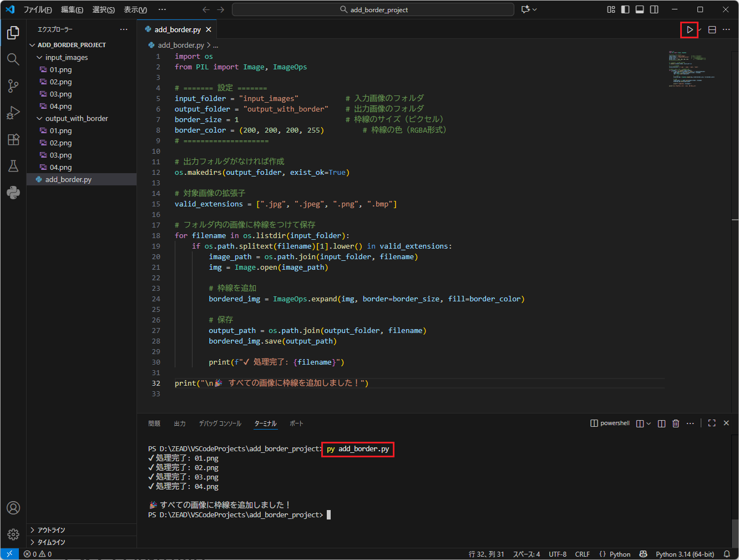
Task: Open the Manage settings gear
Action: coord(13,534)
